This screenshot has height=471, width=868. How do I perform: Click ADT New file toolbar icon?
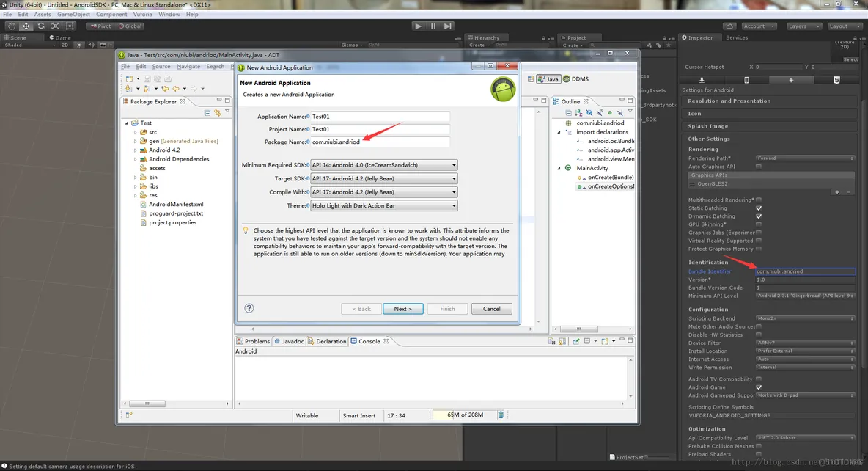tap(129, 79)
